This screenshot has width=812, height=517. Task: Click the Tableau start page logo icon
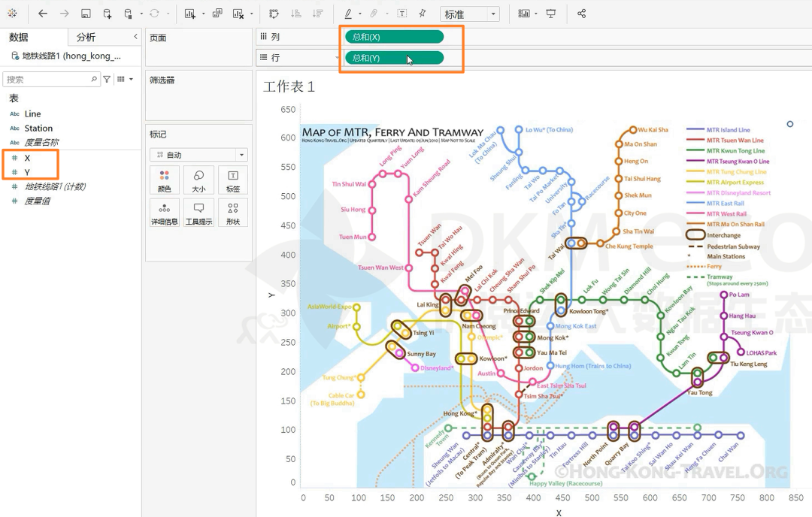(x=13, y=14)
